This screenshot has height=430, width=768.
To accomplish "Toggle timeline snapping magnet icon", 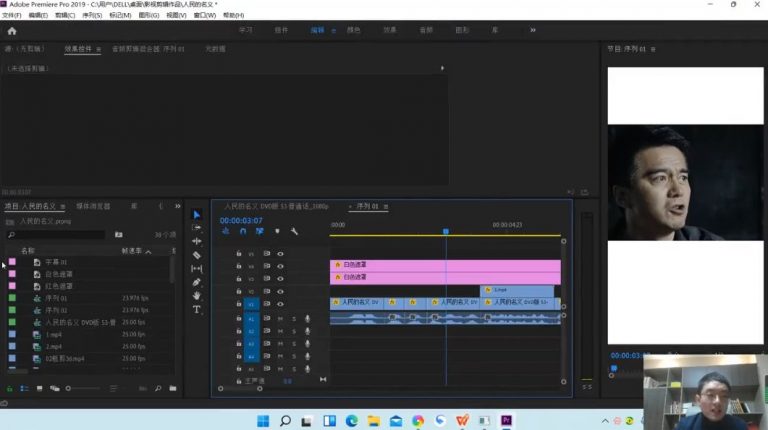I will 242,231.
